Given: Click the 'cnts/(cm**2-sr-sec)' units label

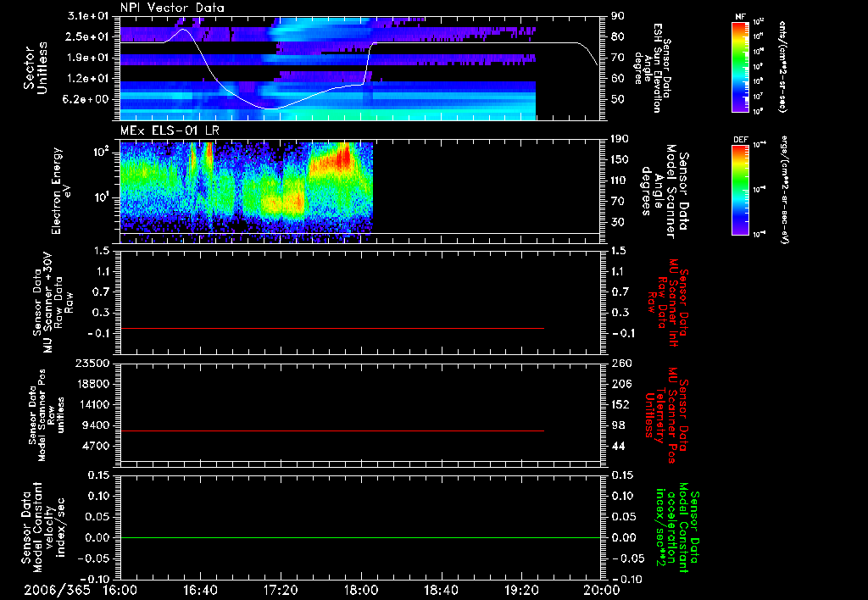Looking at the screenshot, I should tap(782, 67).
